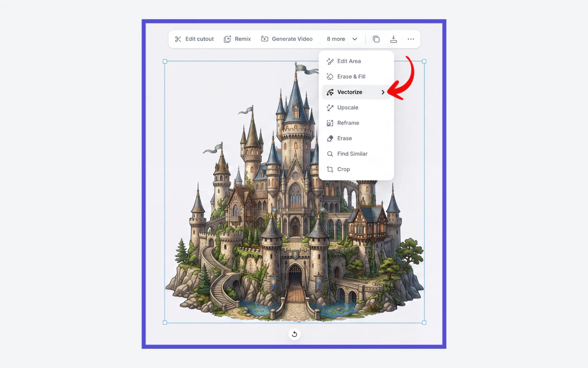Screen dimensions: 588x368
Task: Click the top-left selection handle
Action: (x=165, y=61)
